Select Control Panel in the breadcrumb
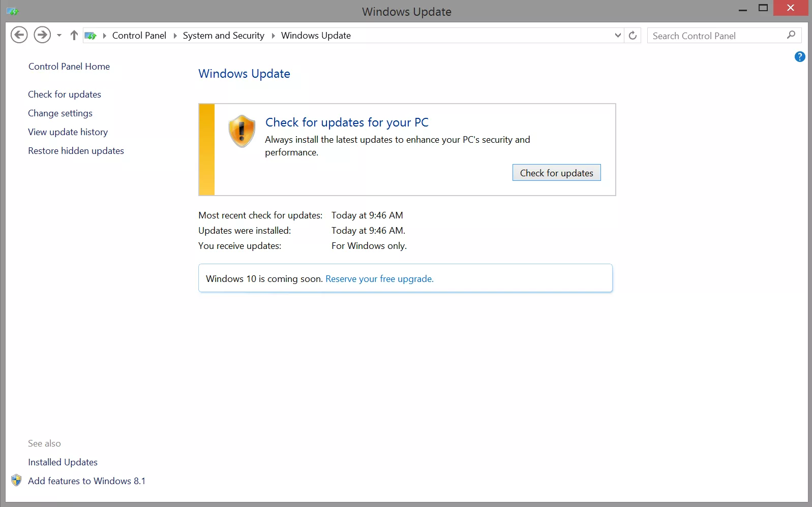The image size is (812, 507). point(139,36)
